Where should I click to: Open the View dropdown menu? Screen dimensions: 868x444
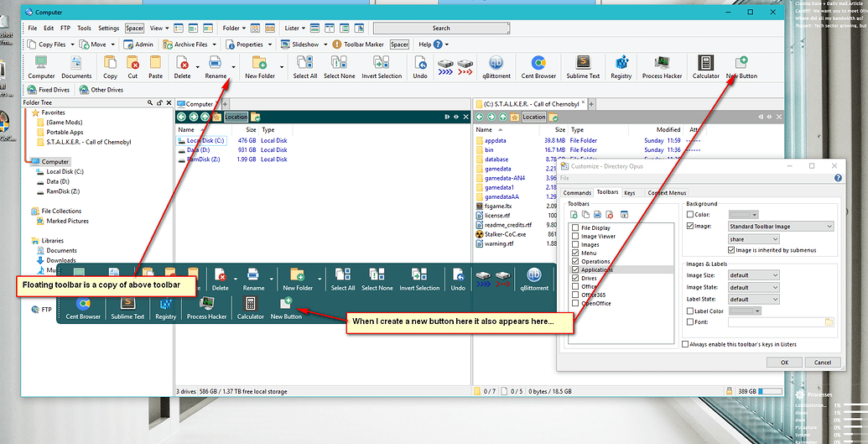[159, 28]
